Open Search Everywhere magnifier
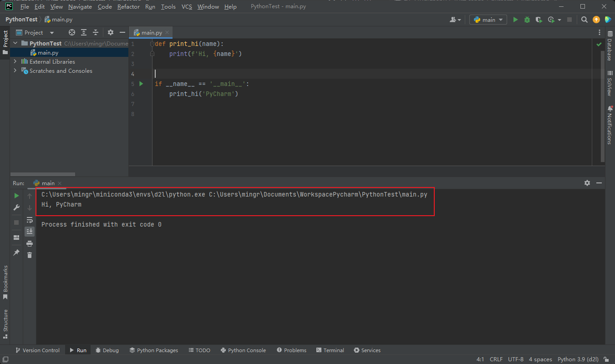This screenshot has width=615, height=364. 585,20
